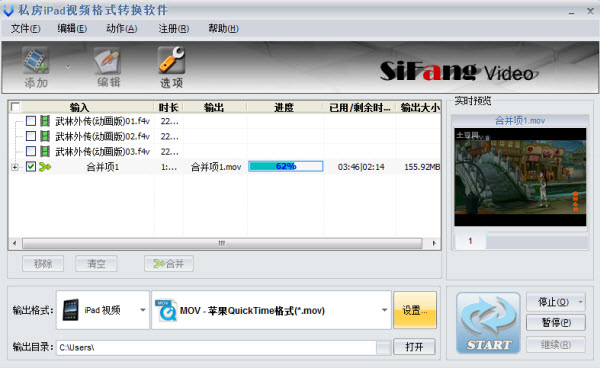Click the 打开 open folder button
This screenshot has width=600, height=368.
414,347
